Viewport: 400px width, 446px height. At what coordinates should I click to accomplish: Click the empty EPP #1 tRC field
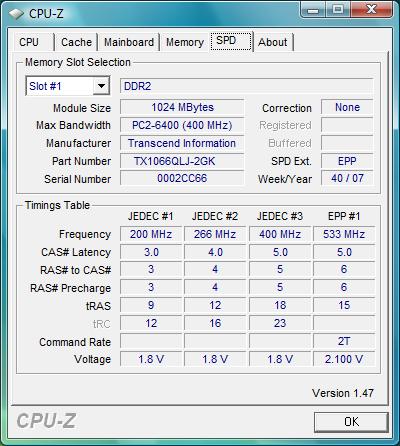click(x=344, y=323)
